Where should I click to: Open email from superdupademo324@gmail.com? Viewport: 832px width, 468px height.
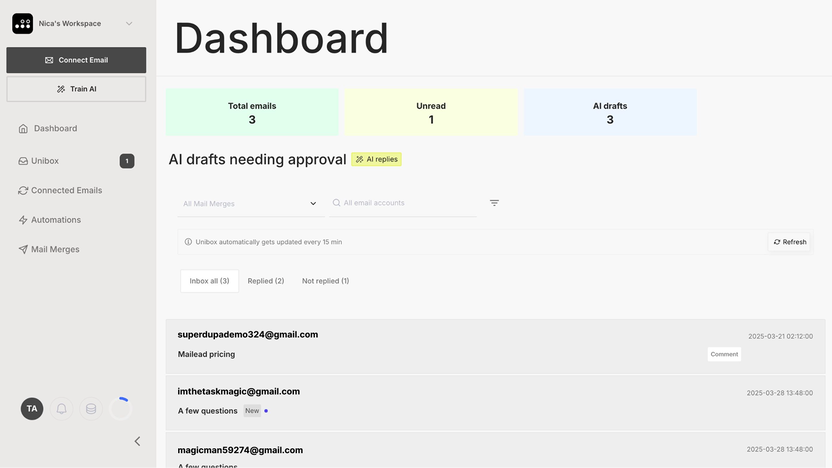(x=496, y=346)
